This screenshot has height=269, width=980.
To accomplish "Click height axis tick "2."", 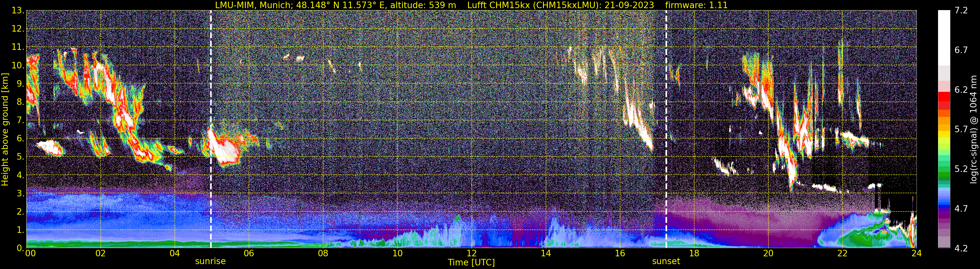I will point(20,212).
